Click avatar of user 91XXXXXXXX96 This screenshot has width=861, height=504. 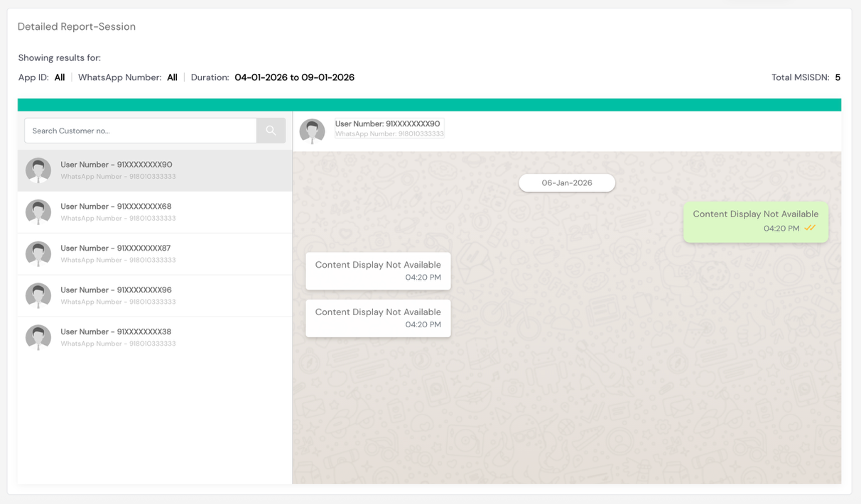[x=38, y=295]
